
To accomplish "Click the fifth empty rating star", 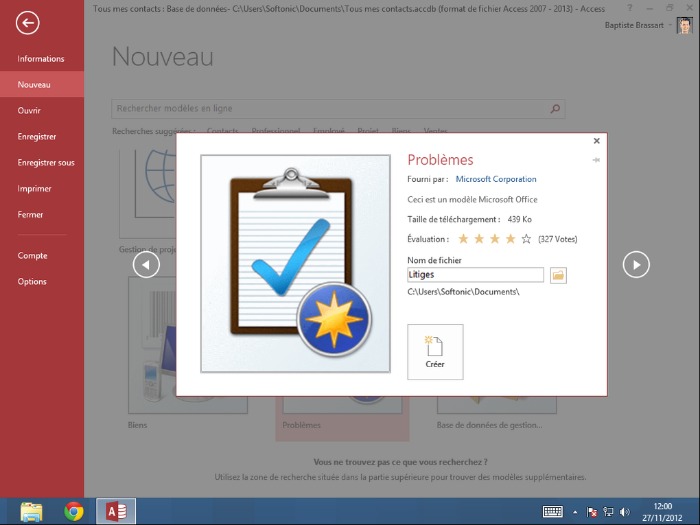I will pos(526,239).
